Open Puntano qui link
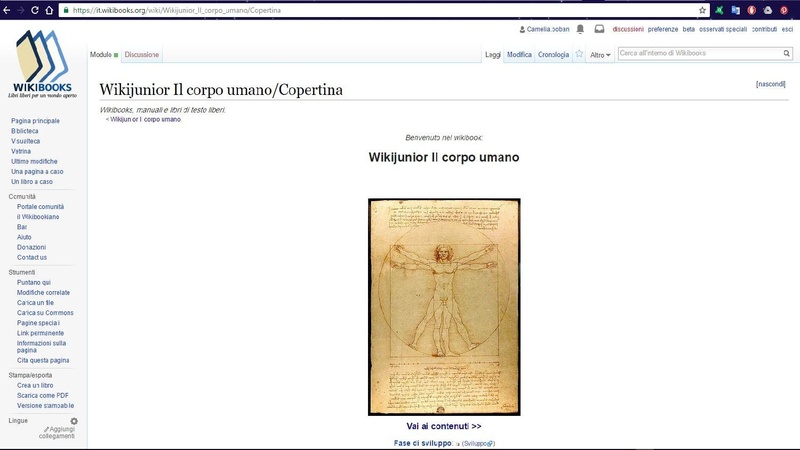The width and height of the screenshot is (800, 450). 34,283
